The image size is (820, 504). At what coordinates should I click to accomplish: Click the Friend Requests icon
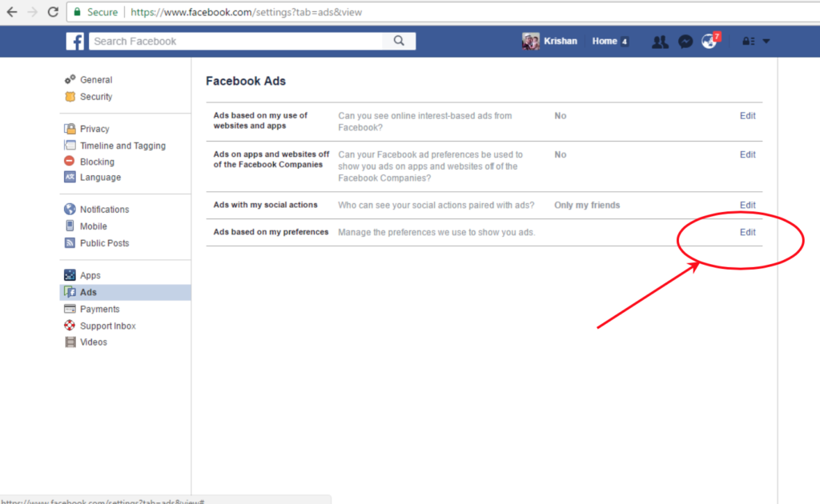coord(660,41)
